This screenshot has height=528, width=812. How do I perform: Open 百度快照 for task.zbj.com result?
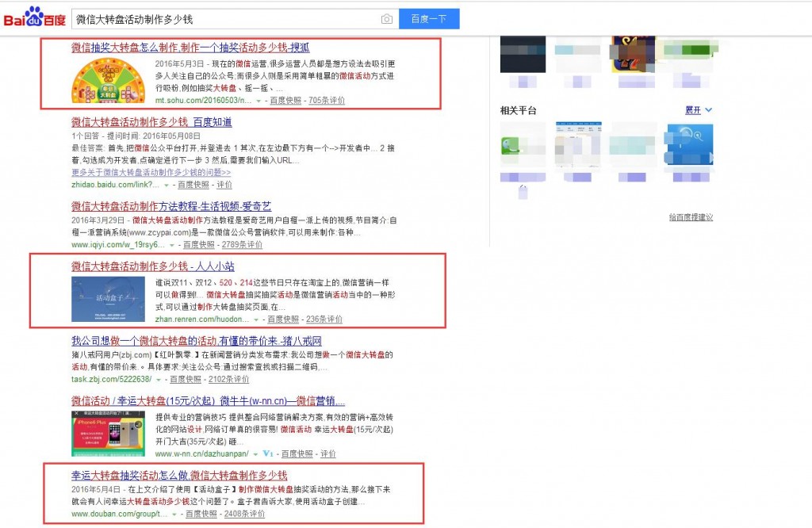pyautogui.click(x=186, y=380)
